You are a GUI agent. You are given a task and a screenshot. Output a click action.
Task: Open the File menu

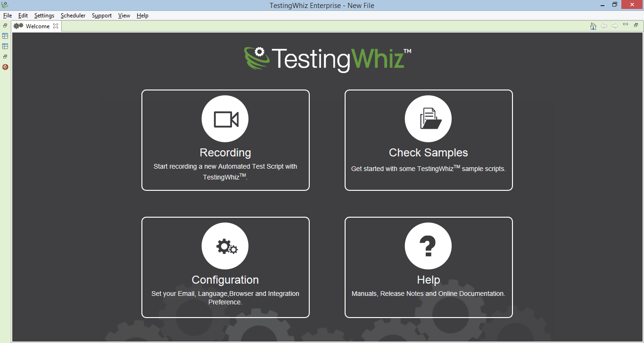(x=8, y=16)
